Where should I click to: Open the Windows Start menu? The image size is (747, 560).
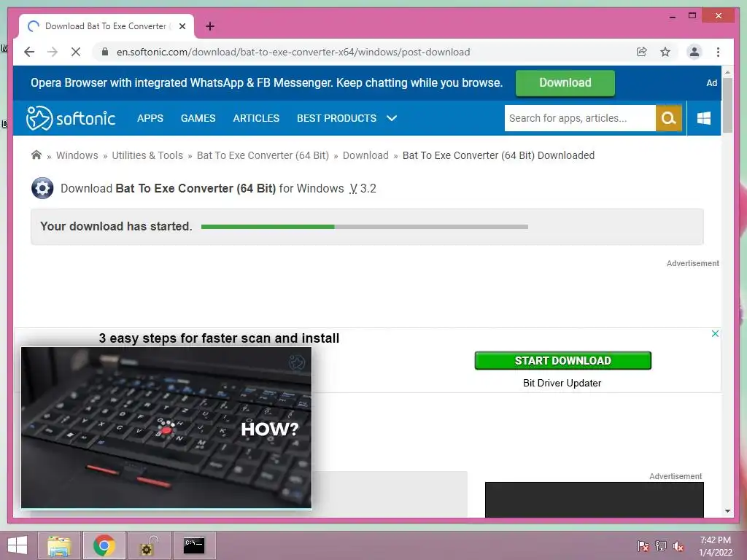(x=18, y=545)
